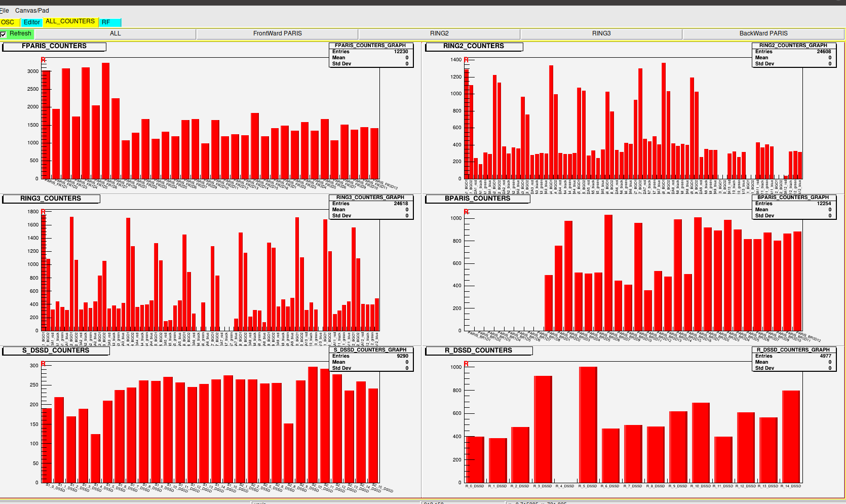Click the R_3_DSSD bar in the R_DSSD plot
Screen dimensions: 846x504
click(x=543, y=429)
